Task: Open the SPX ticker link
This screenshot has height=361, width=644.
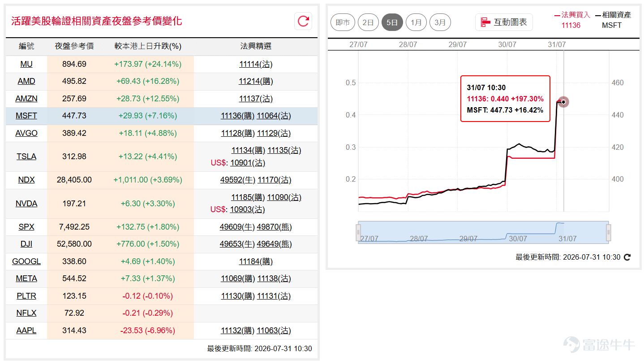Action: click(x=26, y=227)
